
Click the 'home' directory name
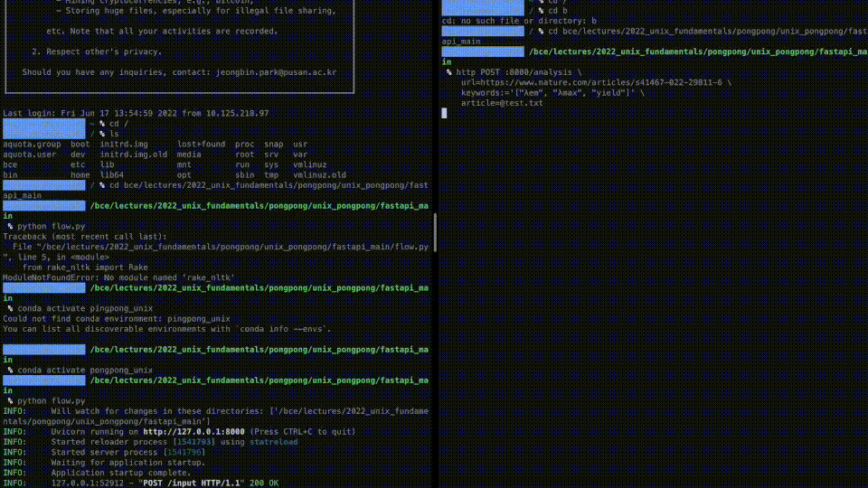(x=80, y=175)
